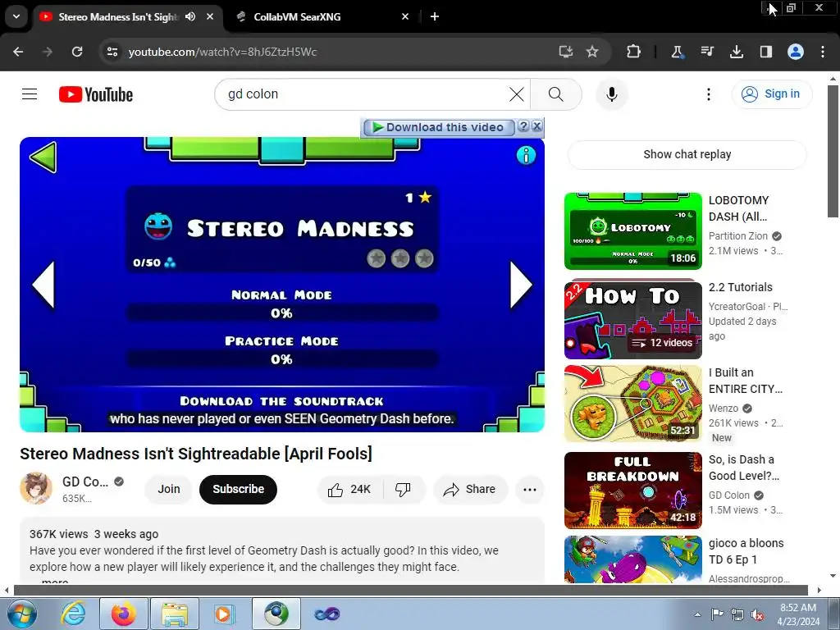Like the video with 24K thumbs up
Image resolution: width=840 pixels, height=630 pixels.
point(349,489)
